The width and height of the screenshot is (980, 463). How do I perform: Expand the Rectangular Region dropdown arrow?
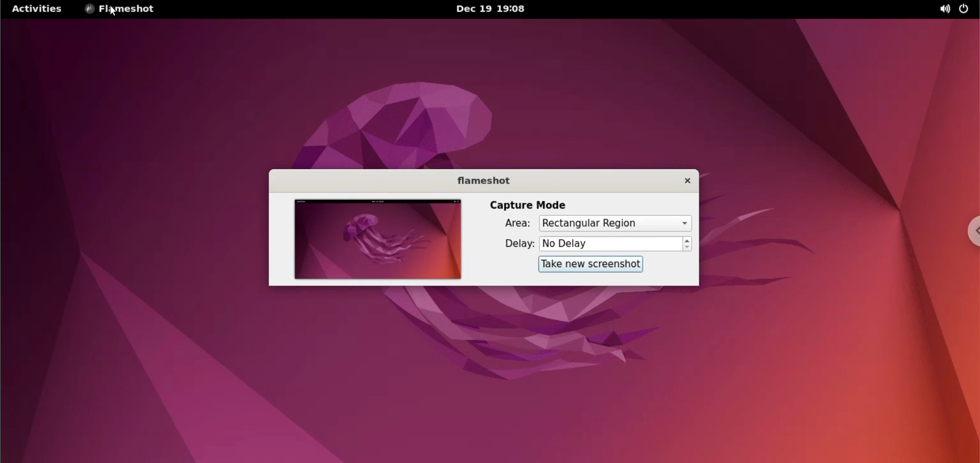click(685, 223)
